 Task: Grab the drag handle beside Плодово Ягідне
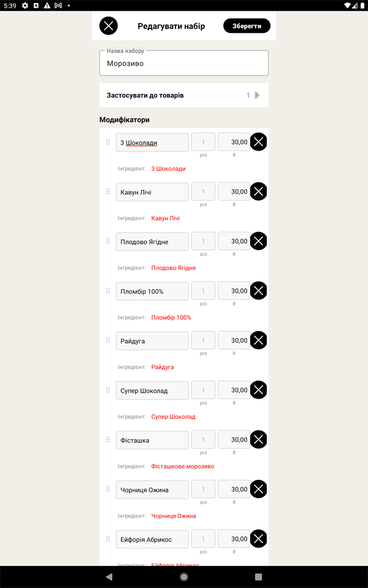coord(108,241)
